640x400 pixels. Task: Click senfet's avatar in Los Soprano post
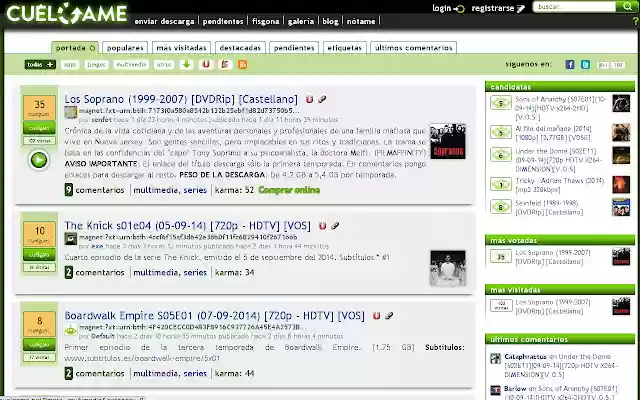pos(71,112)
